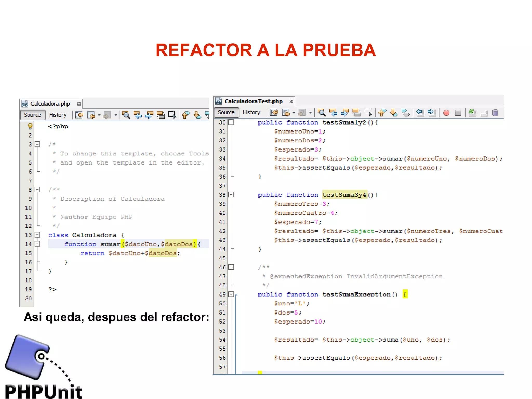Click Find Next Occurrence in Calculadora.php toolbar
The height and width of the screenshot is (399, 532).
149,115
